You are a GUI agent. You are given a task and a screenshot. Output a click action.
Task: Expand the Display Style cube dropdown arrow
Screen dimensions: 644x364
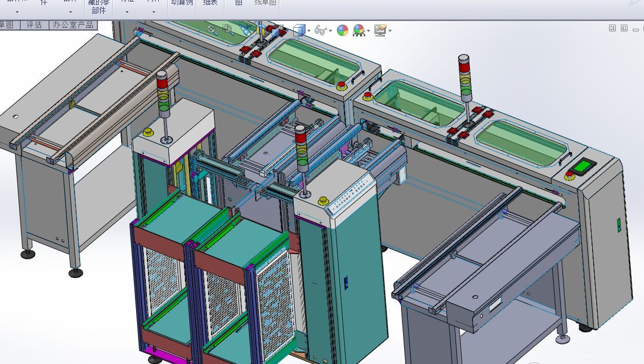(x=309, y=31)
